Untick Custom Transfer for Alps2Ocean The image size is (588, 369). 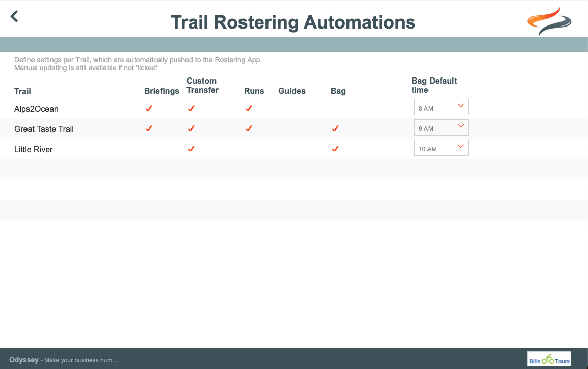point(191,108)
